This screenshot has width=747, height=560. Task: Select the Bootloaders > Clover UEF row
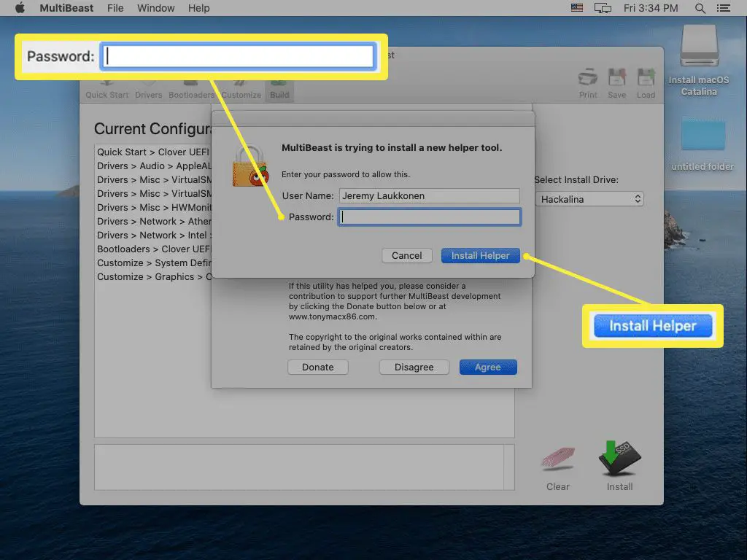click(x=153, y=249)
